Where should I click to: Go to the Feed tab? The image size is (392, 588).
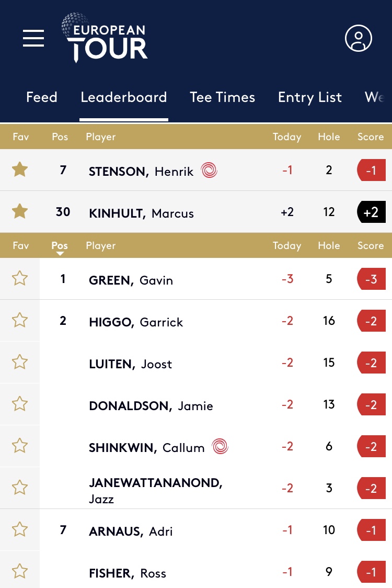(42, 97)
